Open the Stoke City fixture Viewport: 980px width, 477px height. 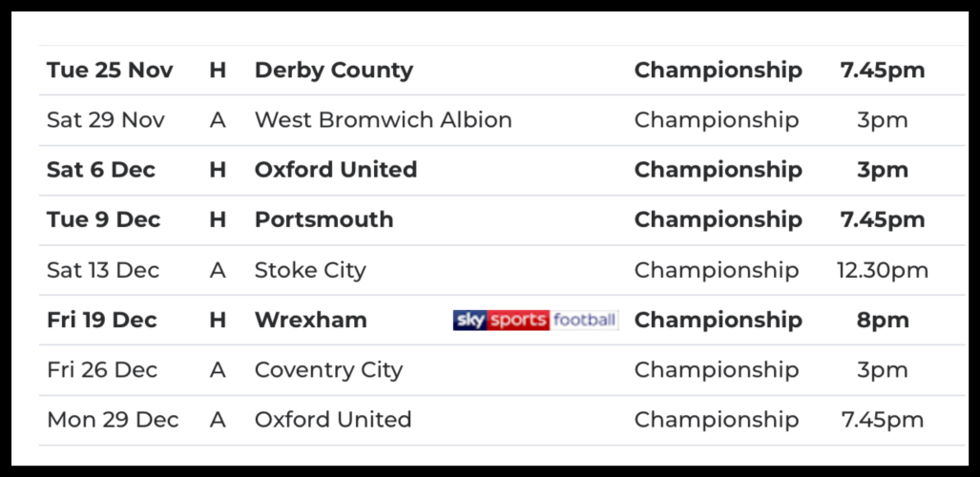click(x=310, y=270)
